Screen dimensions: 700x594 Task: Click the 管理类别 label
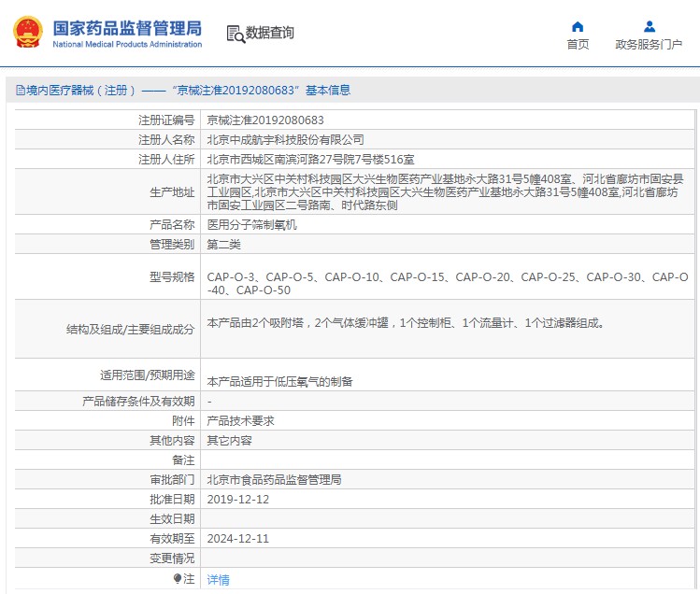[172, 244]
